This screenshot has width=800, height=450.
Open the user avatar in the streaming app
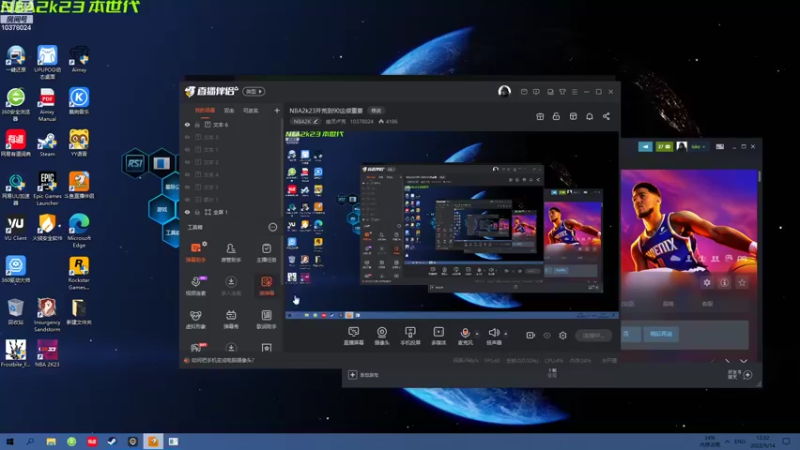pos(504,91)
